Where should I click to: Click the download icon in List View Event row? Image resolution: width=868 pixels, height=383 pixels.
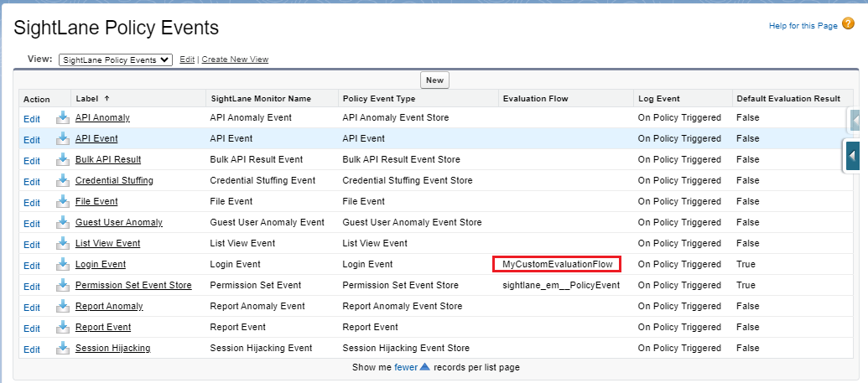(63, 244)
